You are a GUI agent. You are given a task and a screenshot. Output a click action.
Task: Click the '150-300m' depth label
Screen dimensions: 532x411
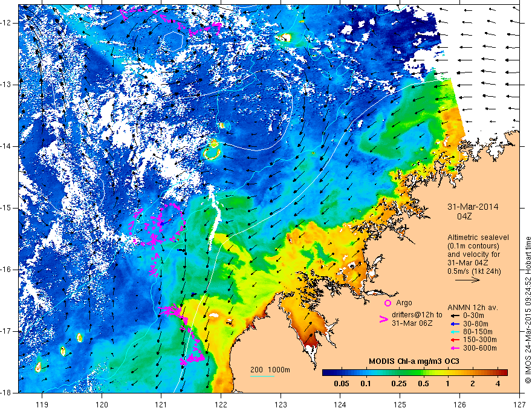click(x=480, y=340)
